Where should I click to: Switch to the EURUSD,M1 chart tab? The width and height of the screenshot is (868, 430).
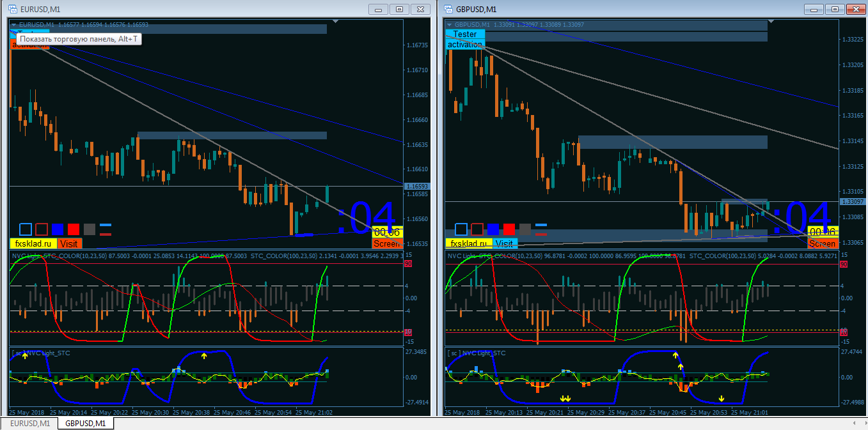point(29,424)
